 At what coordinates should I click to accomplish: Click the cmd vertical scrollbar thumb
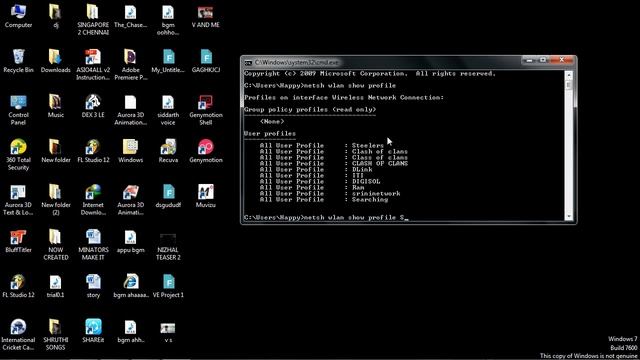[x=569, y=85]
